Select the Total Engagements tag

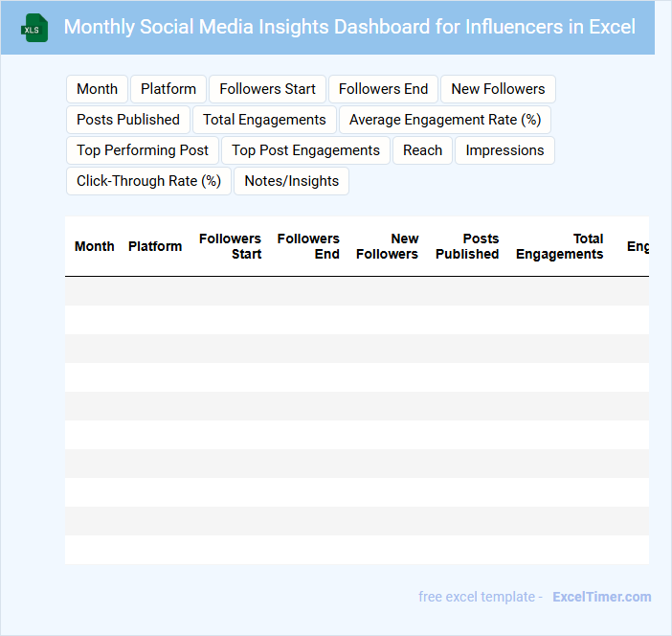tap(264, 120)
